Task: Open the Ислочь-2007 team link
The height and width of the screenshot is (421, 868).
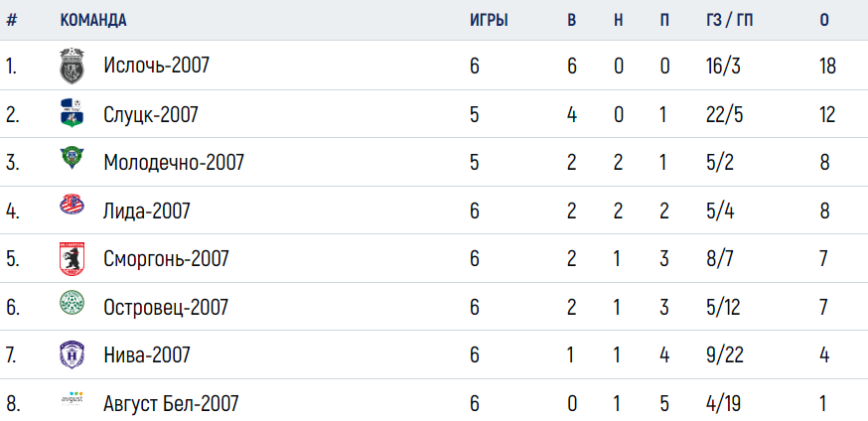Action: [x=157, y=66]
